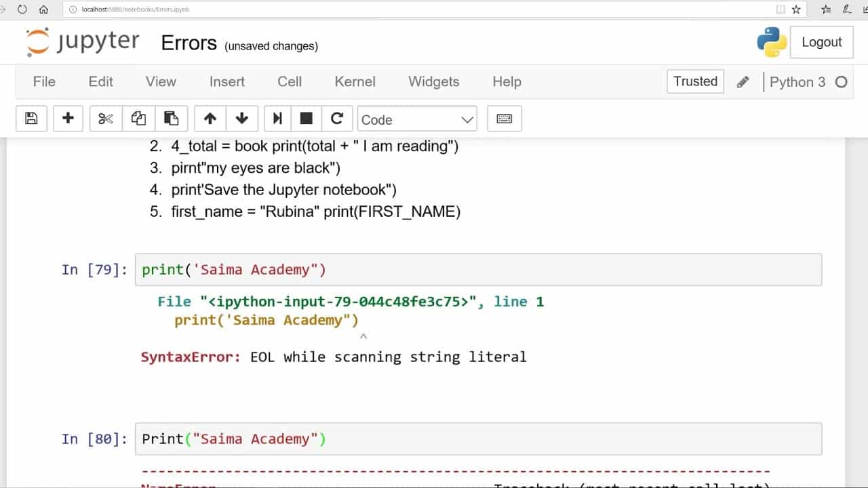Click the kernel idle circle indicator
The height and width of the screenshot is (488, 868).
[x=841, y=82]
